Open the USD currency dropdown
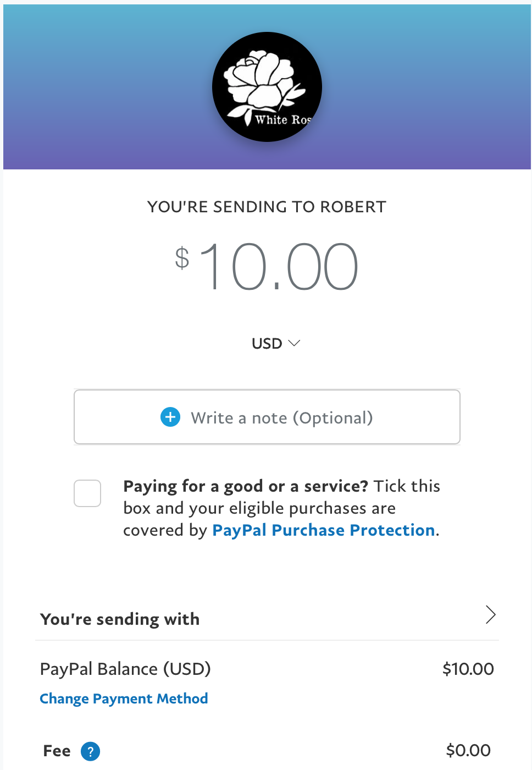The height and width of the screenshot is (770, 532). coord(276,343)
